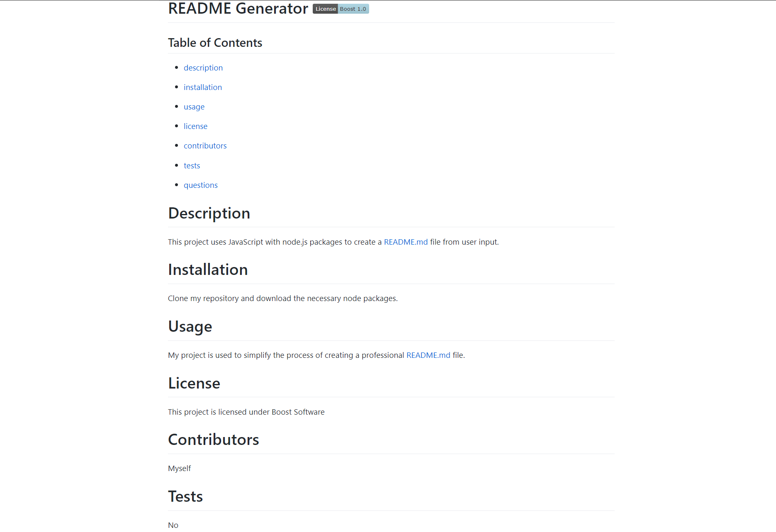
Task: Open the installation link in Table of Contents
Action: click(203, 87)
